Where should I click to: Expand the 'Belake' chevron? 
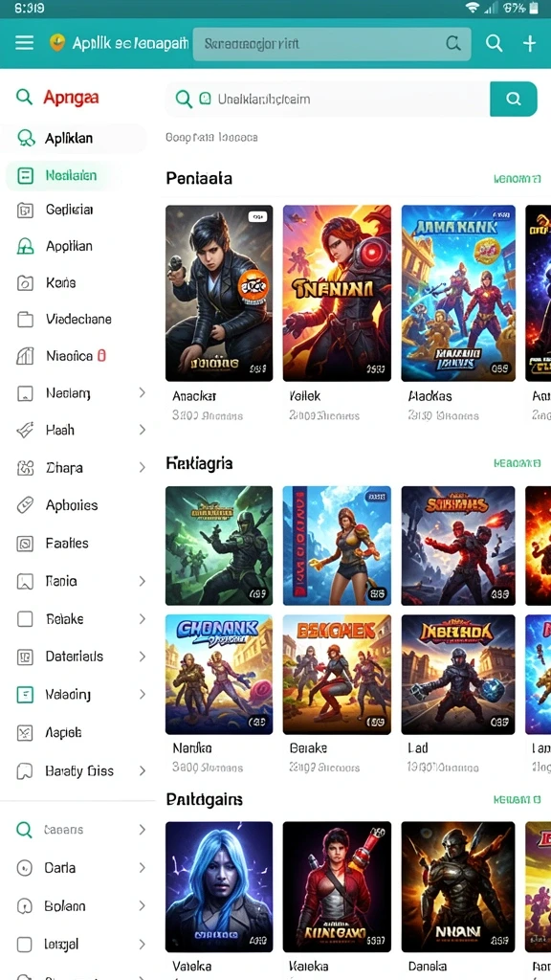pos(142,619)
